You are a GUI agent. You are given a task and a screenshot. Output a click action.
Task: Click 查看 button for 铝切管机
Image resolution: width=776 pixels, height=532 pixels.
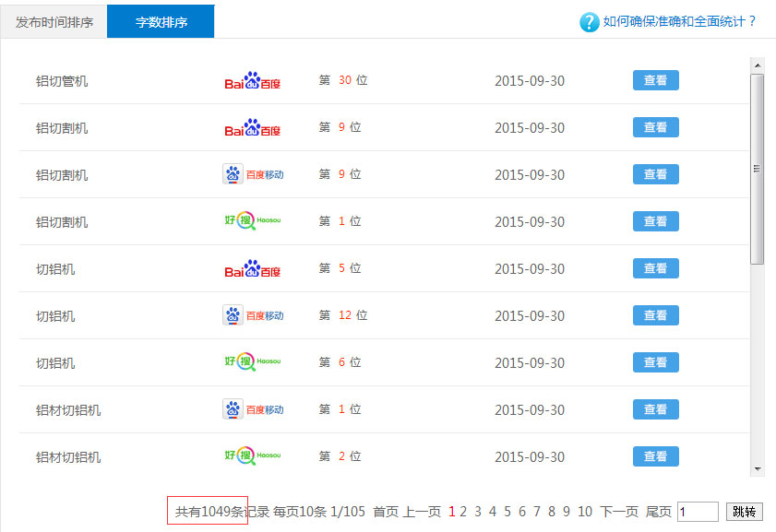click(656, 80)
